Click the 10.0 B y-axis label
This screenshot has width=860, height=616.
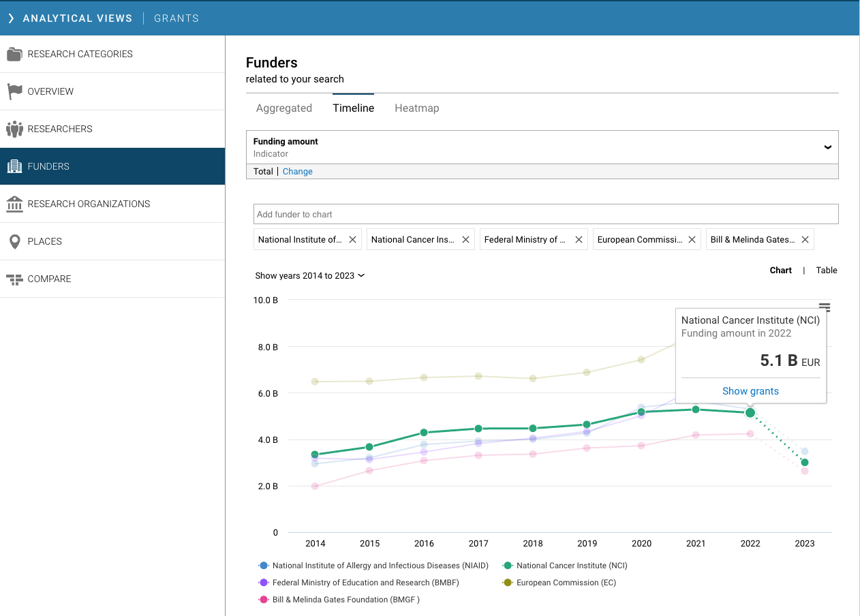[266, 301]
